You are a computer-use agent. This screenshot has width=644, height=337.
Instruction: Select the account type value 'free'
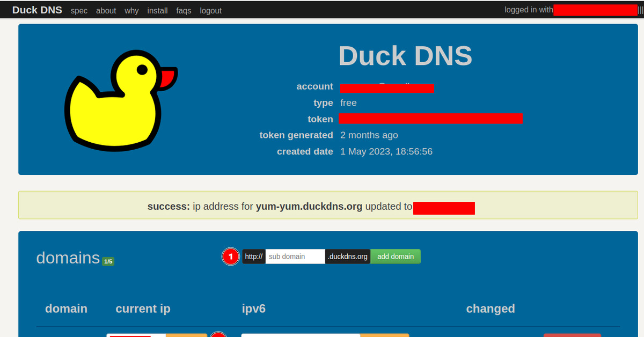[348, 103]
